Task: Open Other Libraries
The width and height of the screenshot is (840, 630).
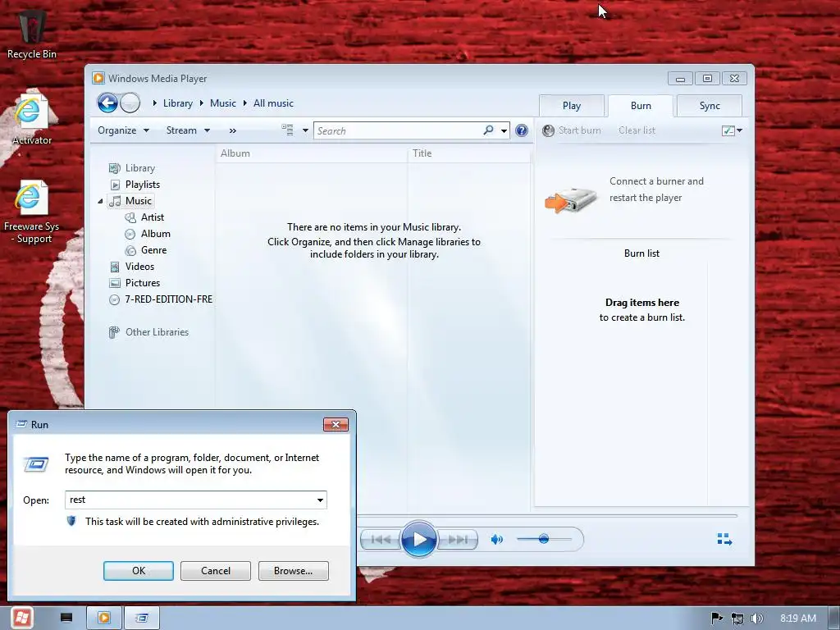Action: 157,332
